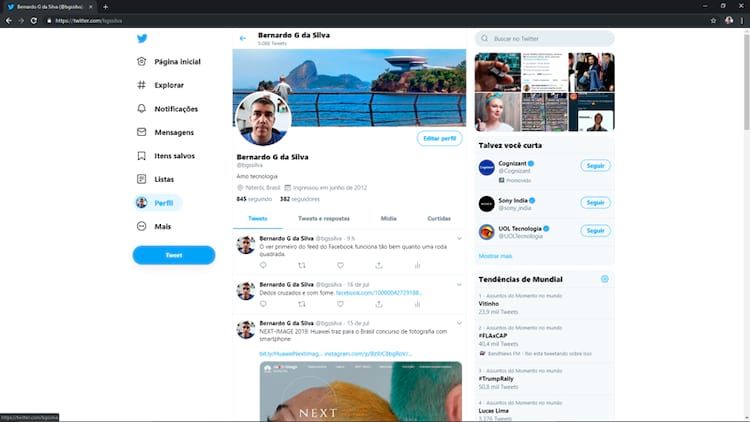The height and width of the screenshot is (422, 750).
Task: Open Listas from the sidebar
Action: pyautogui.click(x=155, y=179)
